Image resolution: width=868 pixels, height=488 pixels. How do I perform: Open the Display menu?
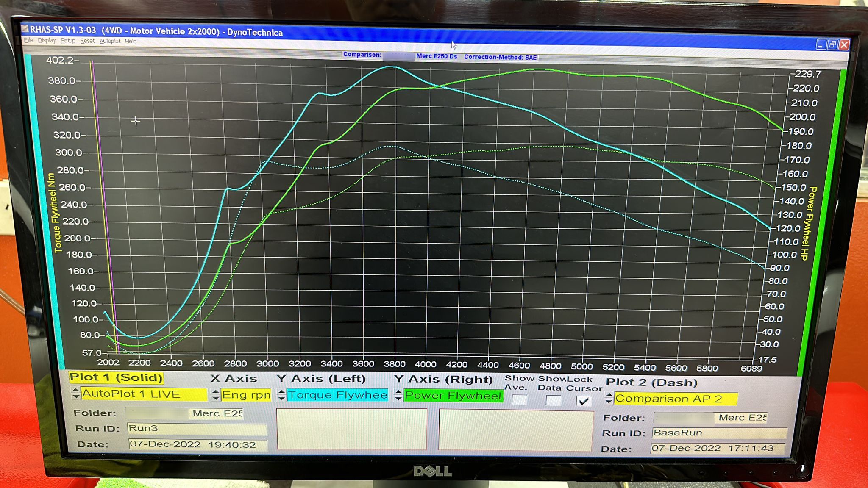[x=47, y=40]
